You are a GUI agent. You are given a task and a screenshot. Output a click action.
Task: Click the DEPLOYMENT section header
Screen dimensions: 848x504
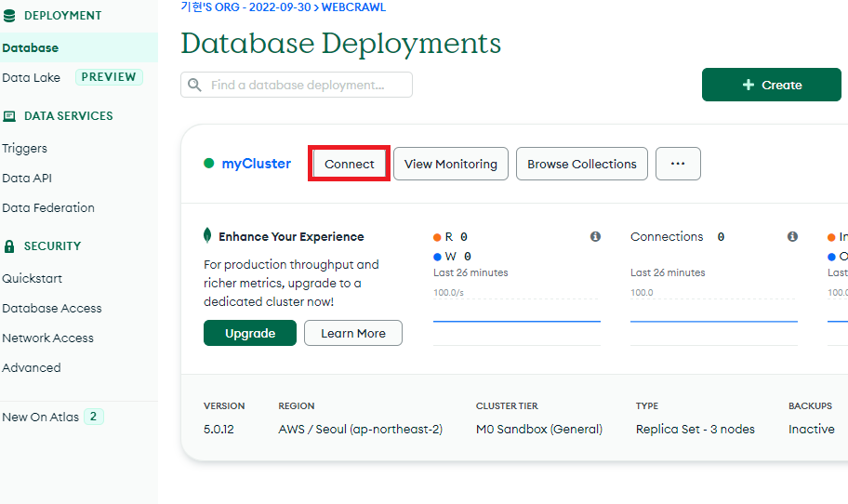coord(62,16)
